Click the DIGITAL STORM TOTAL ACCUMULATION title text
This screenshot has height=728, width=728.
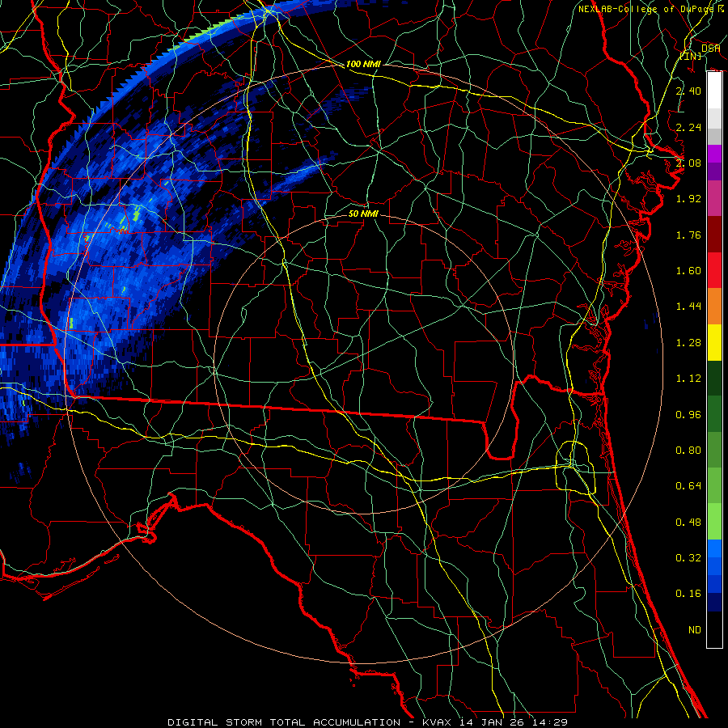coord(284,722)
